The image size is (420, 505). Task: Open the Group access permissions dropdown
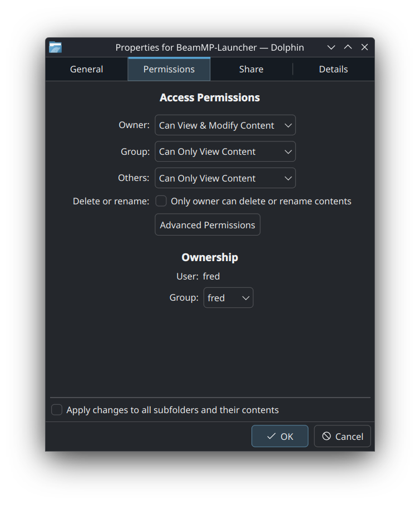point(225,151)
